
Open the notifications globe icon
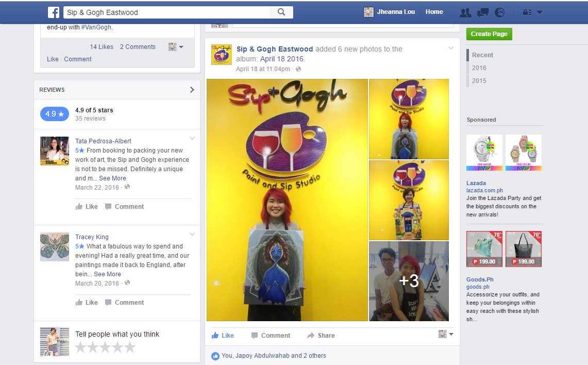point(499,13)
